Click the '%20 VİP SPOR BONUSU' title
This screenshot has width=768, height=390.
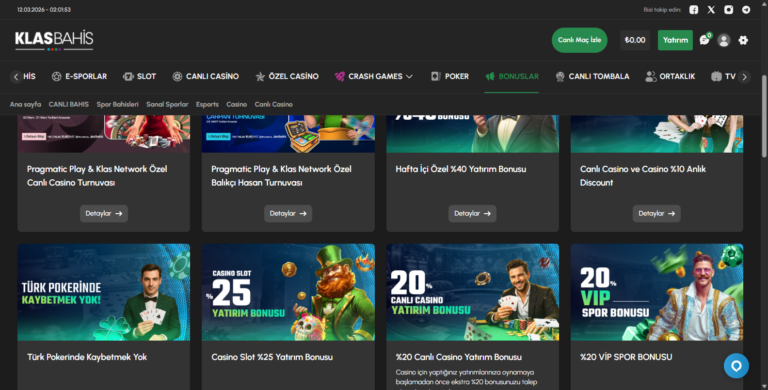(x=626, y=357)
